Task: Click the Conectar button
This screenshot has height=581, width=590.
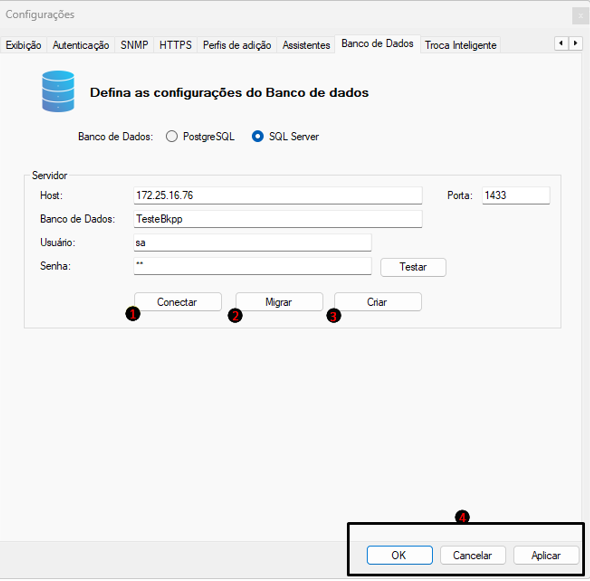Action: 178,302
